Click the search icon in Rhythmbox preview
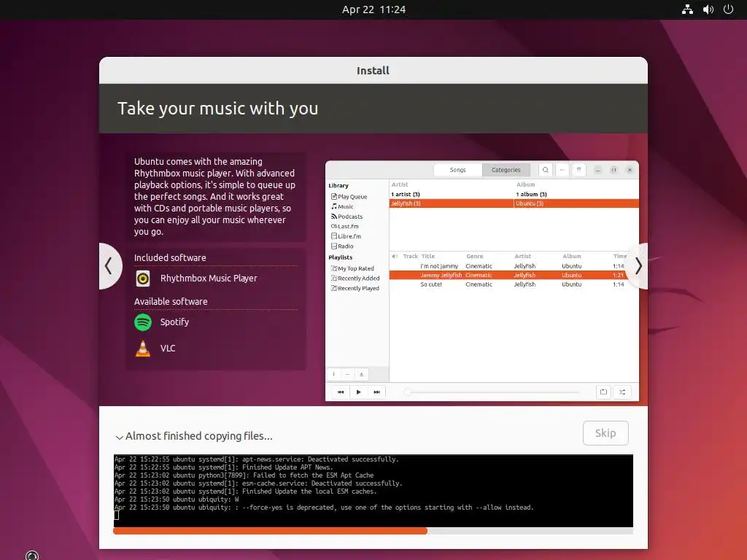 click(546, 170)
